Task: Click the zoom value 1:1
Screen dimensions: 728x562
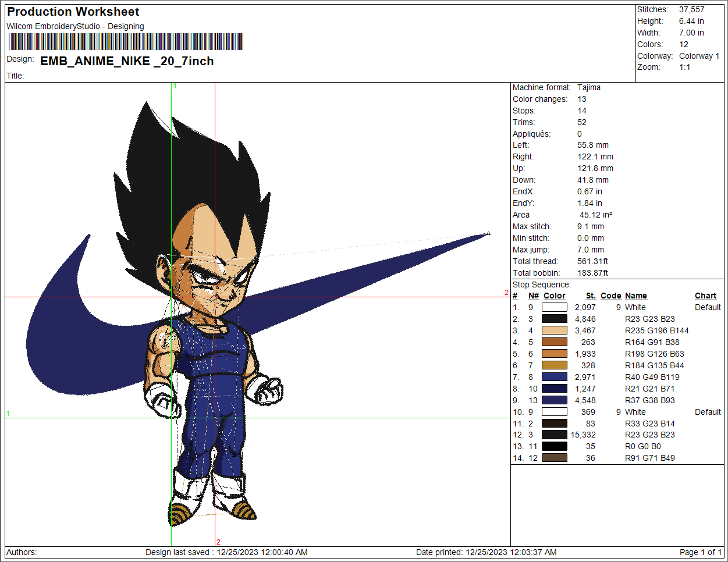Action: coord(684,67)
